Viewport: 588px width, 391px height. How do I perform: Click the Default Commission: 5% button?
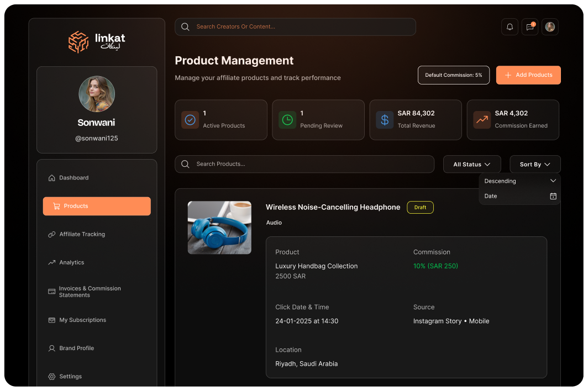453,75
